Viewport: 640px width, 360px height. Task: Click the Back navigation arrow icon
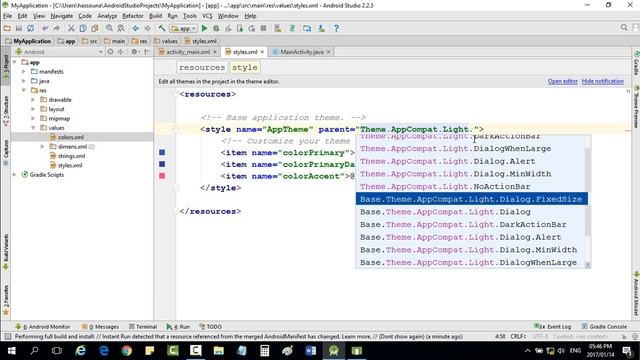[x=136, y=29]
